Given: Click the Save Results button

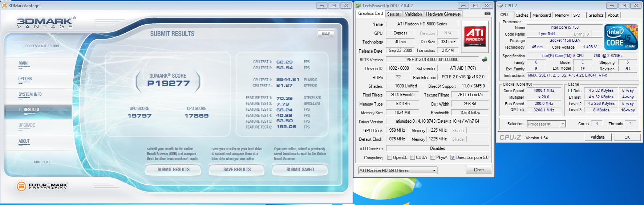Looking at the screenshot, I should (x=237, y=169).
